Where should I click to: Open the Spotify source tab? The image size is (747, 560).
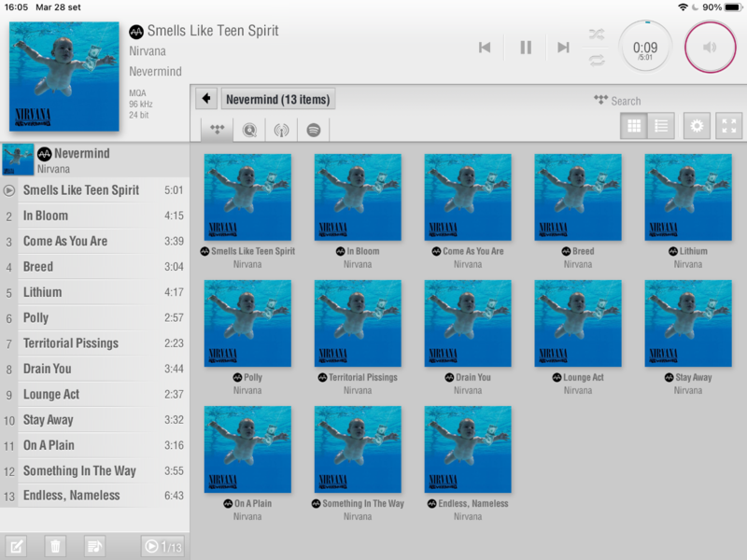click(x=314, y=130)
